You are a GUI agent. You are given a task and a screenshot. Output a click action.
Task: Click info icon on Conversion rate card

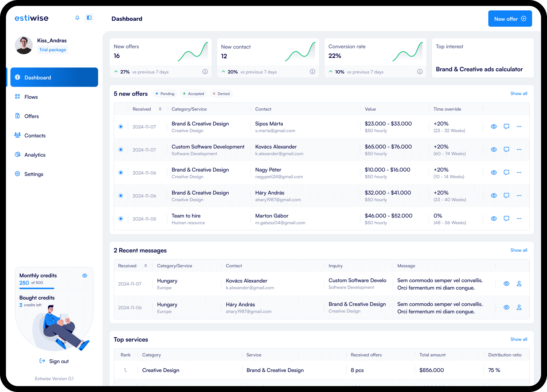tap(420, 72)
